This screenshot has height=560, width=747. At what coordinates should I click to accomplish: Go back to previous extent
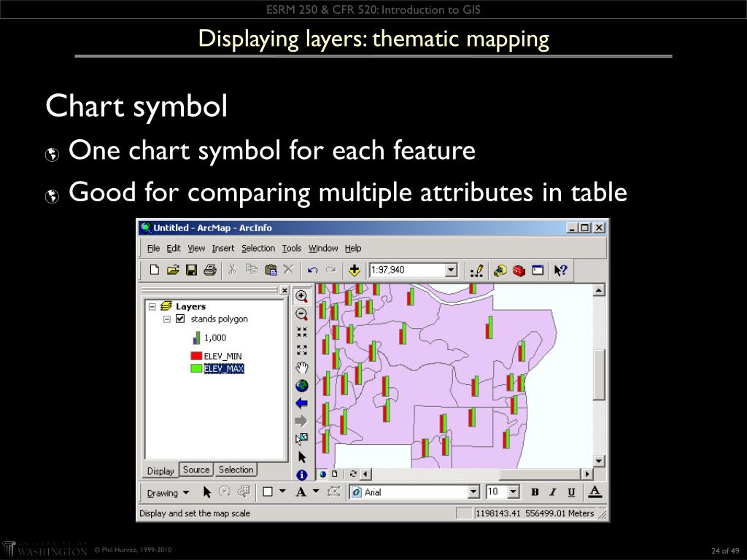[x=301, y=403]
